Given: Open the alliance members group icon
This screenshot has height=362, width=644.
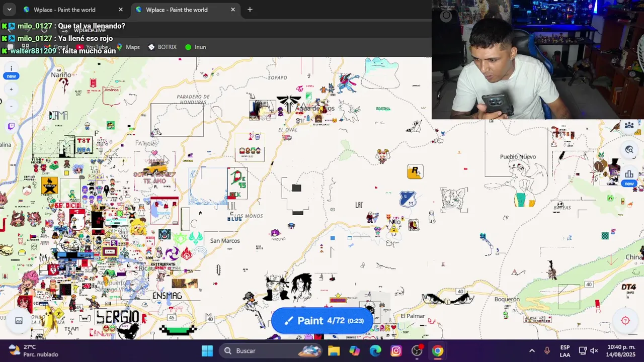Looking at the screenshot, I should 629,126.
